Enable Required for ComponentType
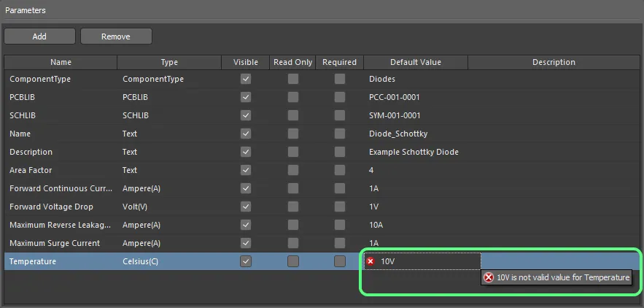Viewport: 644px width, 308px height. [x=340, y=79]
